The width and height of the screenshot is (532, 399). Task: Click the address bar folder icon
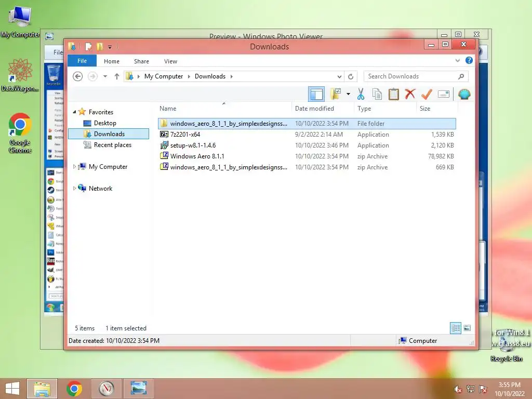tap(129, 76)
